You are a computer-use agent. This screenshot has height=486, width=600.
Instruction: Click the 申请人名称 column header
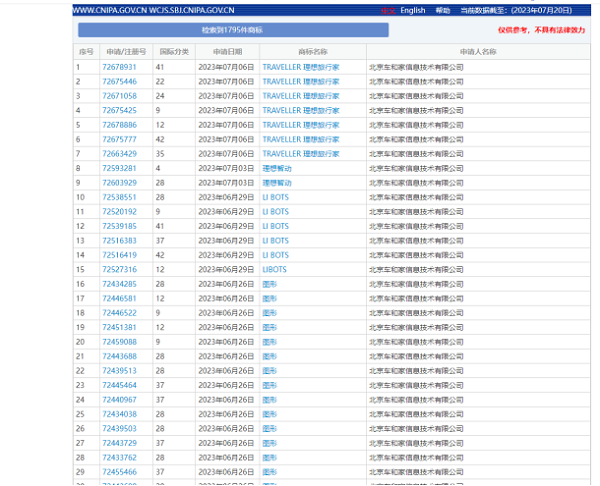[x=477, y=51]
